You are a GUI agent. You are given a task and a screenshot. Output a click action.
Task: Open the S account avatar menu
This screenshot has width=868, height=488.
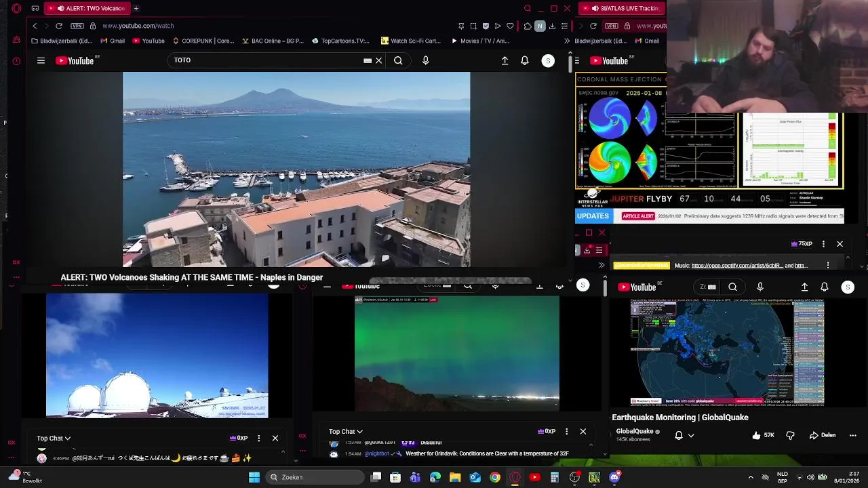[548, 60]
